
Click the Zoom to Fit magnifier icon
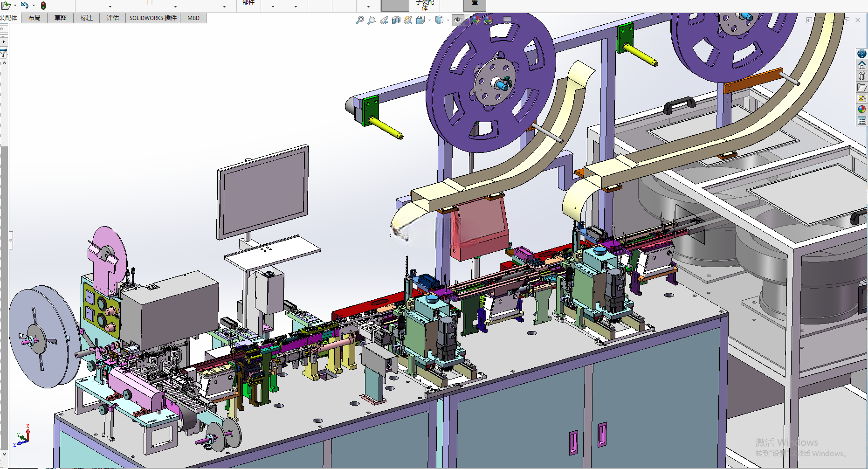pyautogui.click(x=359, y=20)
